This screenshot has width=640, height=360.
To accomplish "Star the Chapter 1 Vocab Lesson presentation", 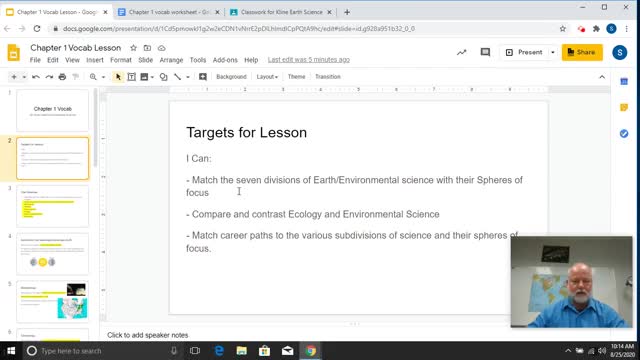I will (x=133, y=48).
